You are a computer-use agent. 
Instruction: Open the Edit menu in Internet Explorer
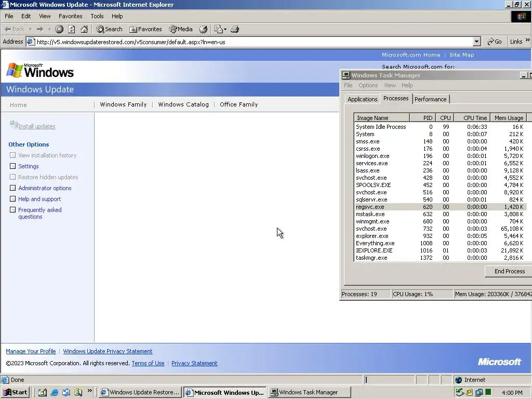(26, 16)
